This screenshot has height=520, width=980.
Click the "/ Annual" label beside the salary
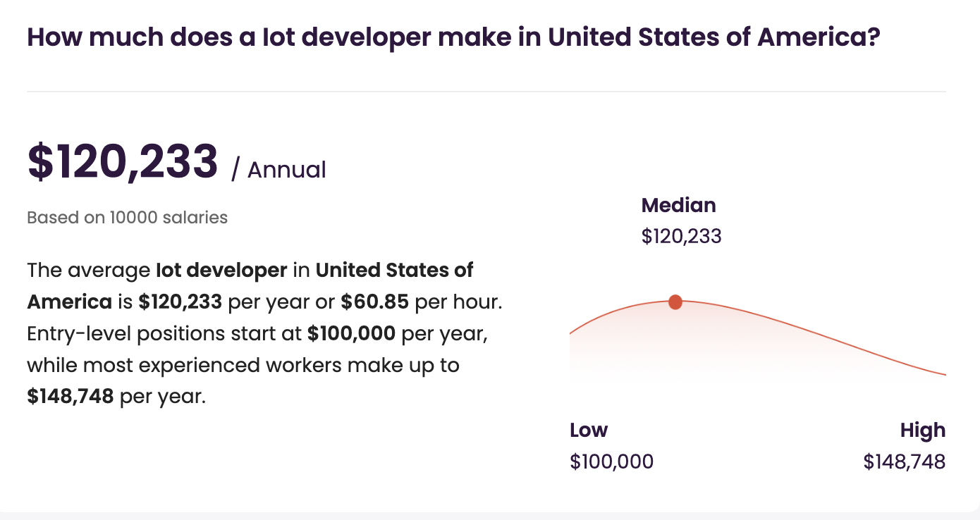point(278,170)
